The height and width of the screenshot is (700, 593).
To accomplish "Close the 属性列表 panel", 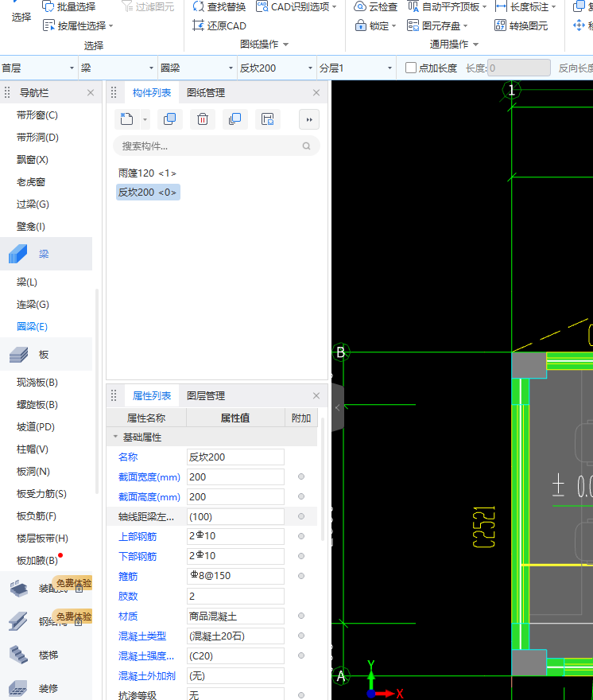I will (316, 395).
